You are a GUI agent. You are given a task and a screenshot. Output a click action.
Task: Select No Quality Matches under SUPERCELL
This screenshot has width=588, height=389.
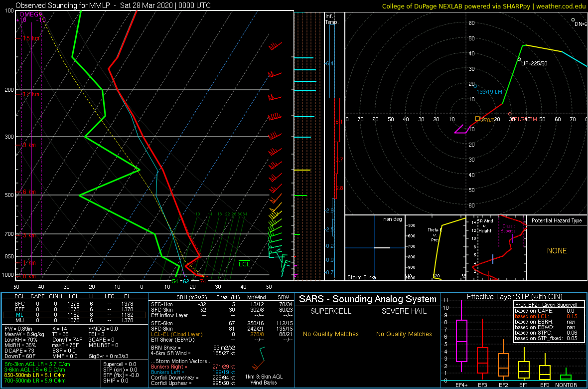330,334
